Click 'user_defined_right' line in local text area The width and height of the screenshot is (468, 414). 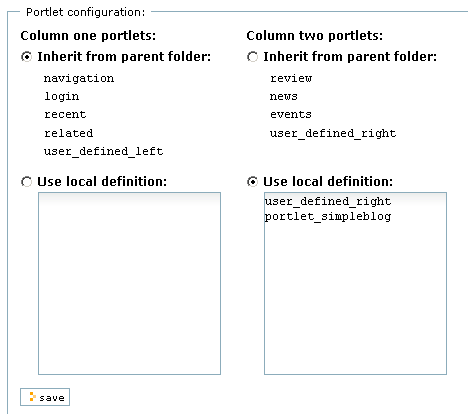pos(328,201)
